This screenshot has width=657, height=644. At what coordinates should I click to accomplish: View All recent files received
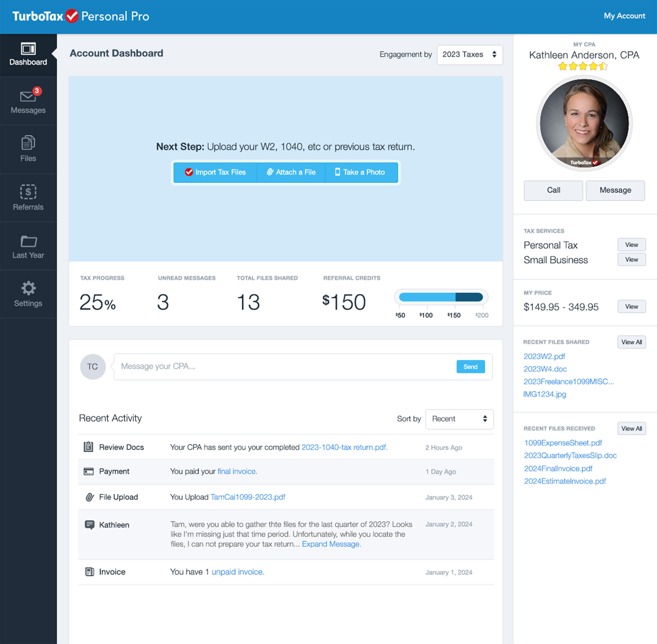coord(631,429)
